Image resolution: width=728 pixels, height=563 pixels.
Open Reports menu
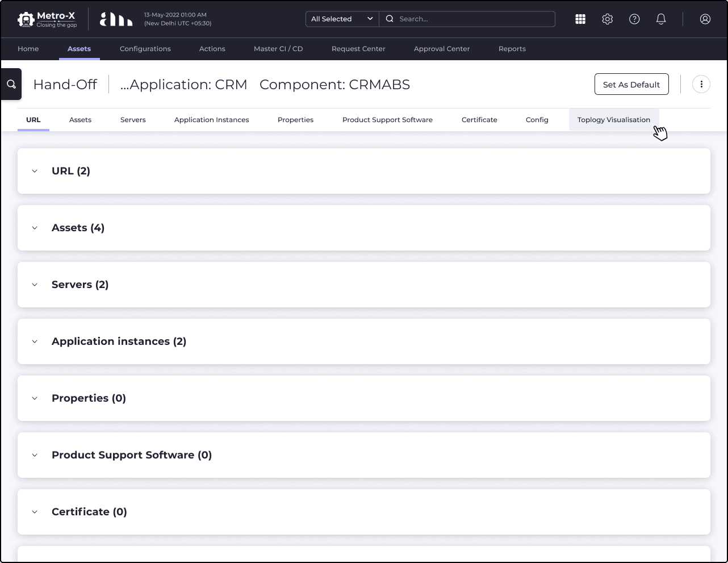point(512,49)
